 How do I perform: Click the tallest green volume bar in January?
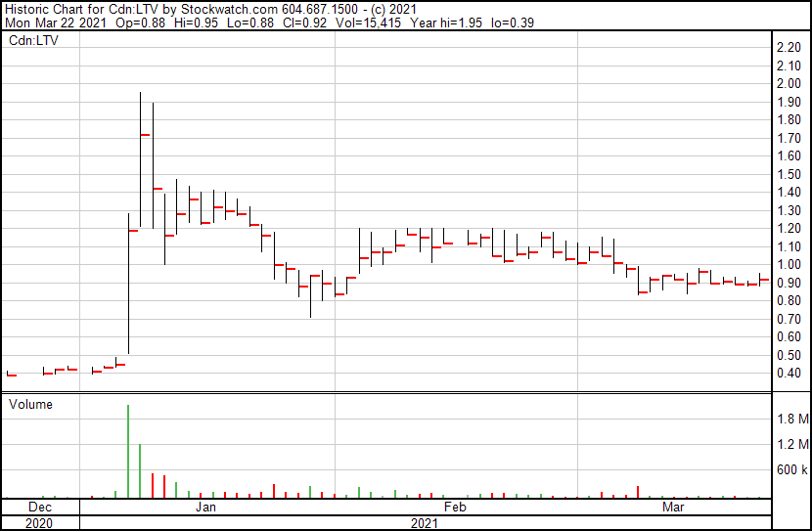128,451
